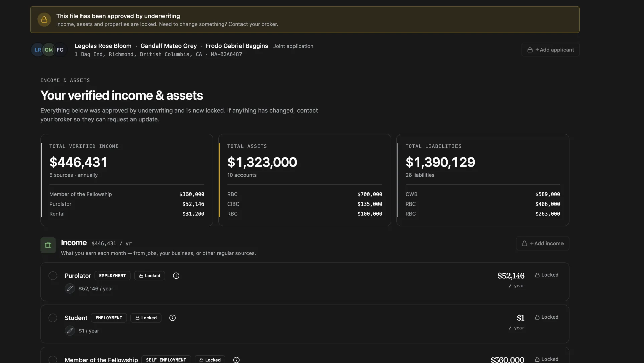Click Locked badge beside SELF EMPLOYMENT tag

click(x=210, y=360)
